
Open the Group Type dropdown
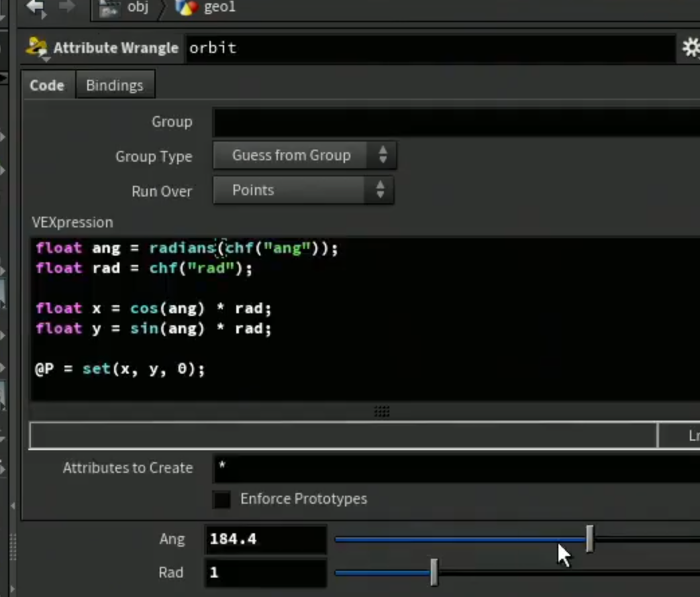(305, 155)
